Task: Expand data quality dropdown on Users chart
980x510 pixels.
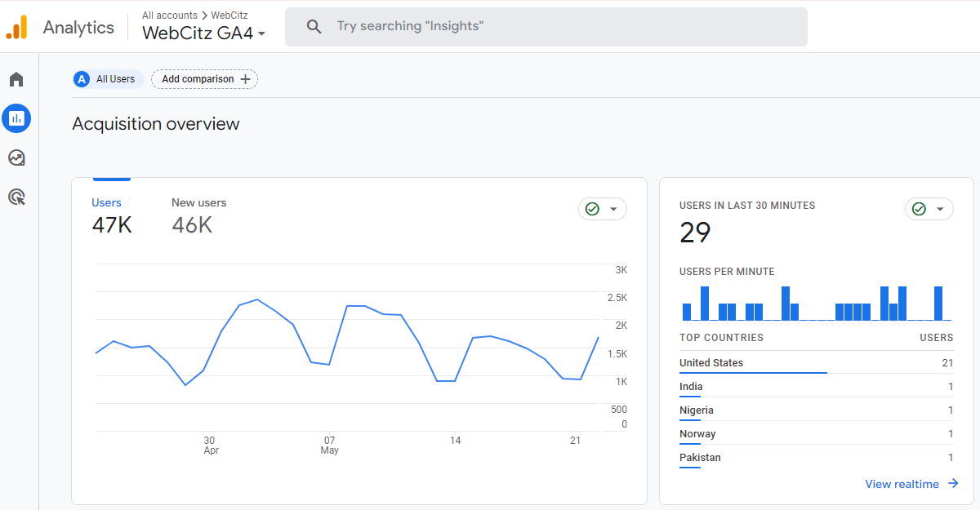Action: 613,210
